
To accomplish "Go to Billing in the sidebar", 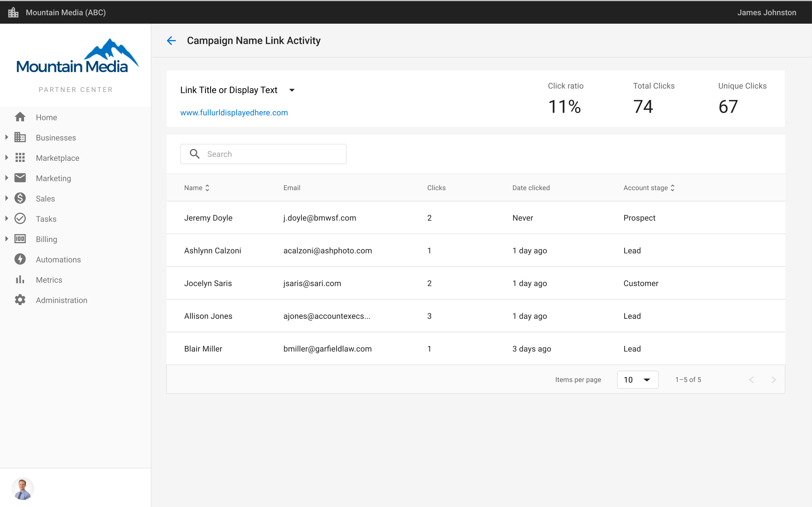I will point(47,239).
